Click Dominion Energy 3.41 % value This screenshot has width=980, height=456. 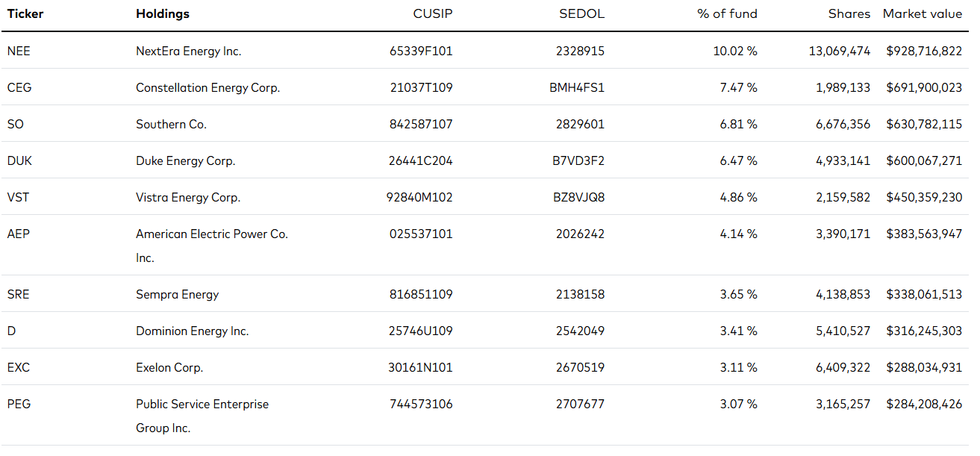pyautogui.click(x=738, y=331)
